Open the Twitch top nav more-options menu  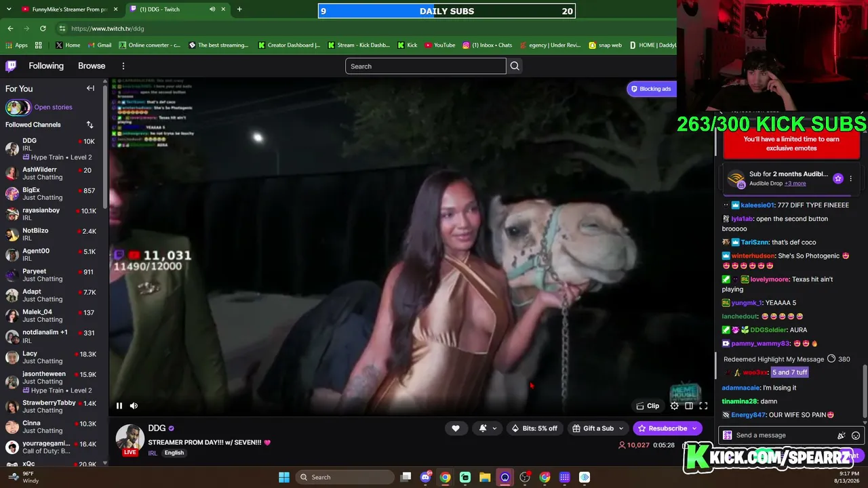[123, 66]
